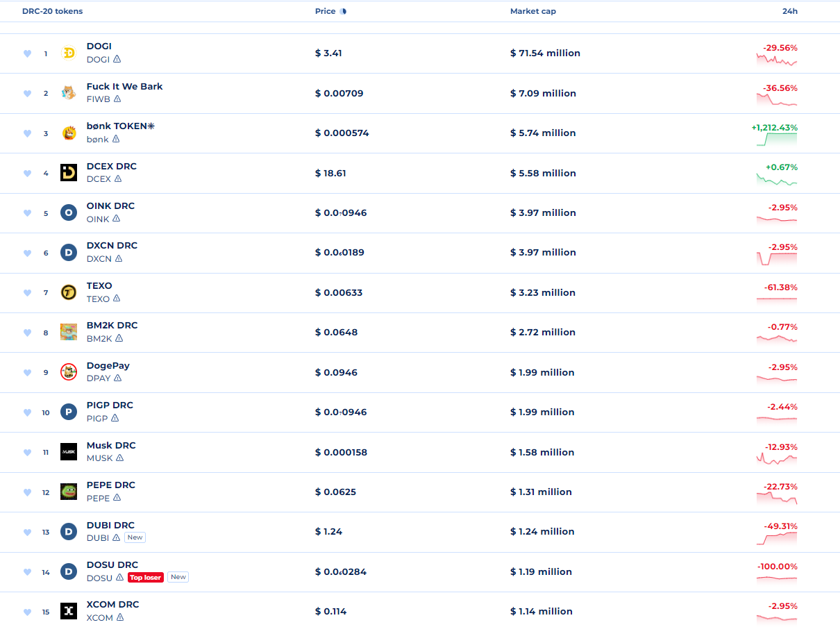The image size is (840, 627).
Task: Sort by the Market cap column
Action: [x=532, y=11]
